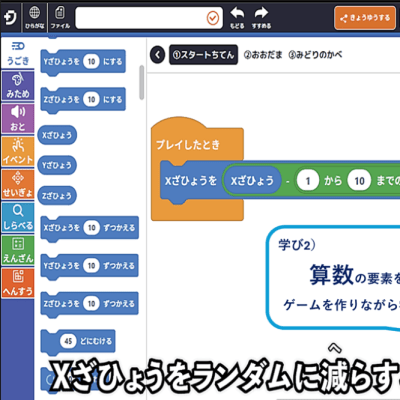The width and height of the screenshot is (400, 400).
Task: Click the 10 value in Xざひょうを ずつかえる block
Action: (x=91, y=228)
